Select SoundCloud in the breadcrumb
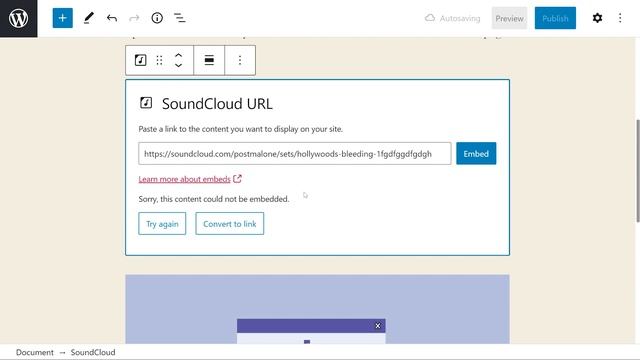 click(x=93, y=352)
